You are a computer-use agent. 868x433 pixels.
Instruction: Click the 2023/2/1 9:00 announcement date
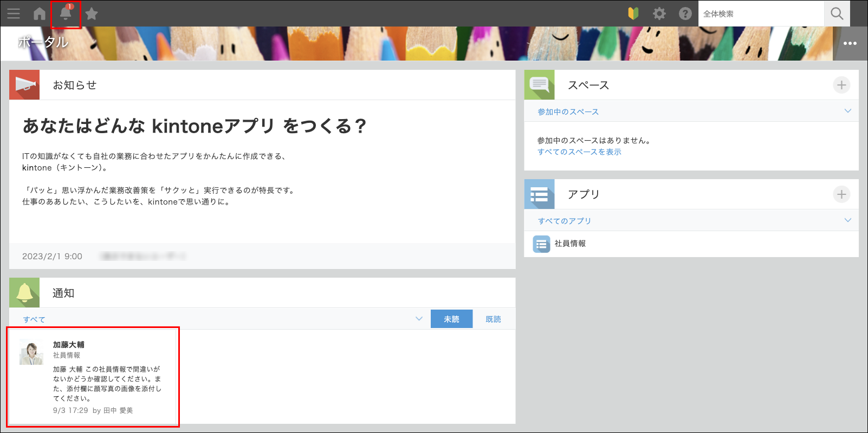coord(52,257)
